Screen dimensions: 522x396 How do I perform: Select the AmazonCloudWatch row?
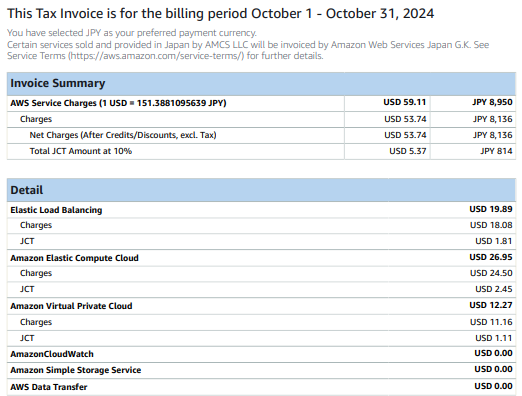coord(261,354)
